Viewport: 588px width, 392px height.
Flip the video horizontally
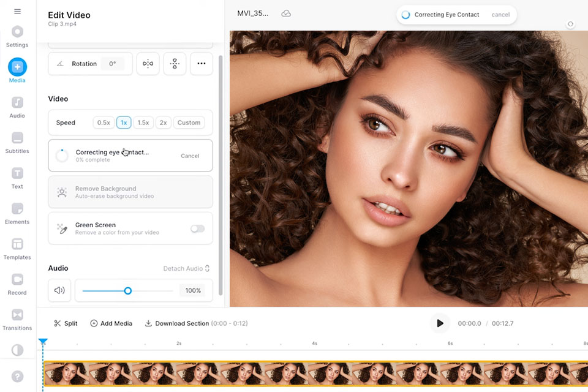(148, 64)
